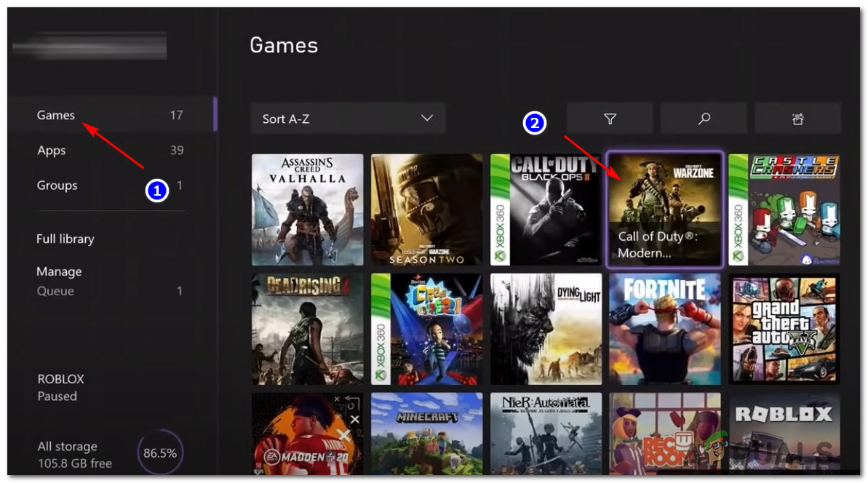Image resolution: width=868 pixels, height=483 pixels.
Task: Open Manage in the sidebar
Action: click(x=59, y=271)
